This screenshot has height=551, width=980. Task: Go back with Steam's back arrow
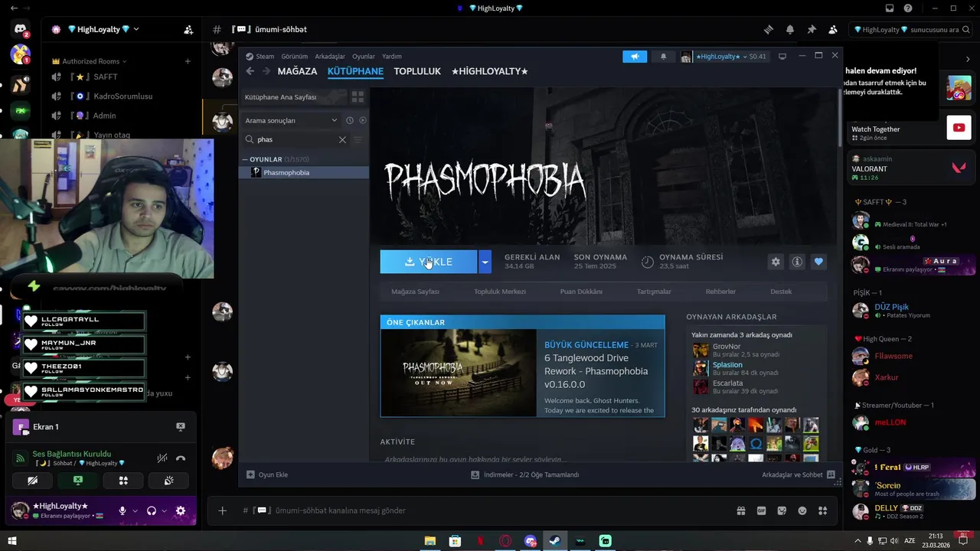pyautogui.click(x=250, y=71)
